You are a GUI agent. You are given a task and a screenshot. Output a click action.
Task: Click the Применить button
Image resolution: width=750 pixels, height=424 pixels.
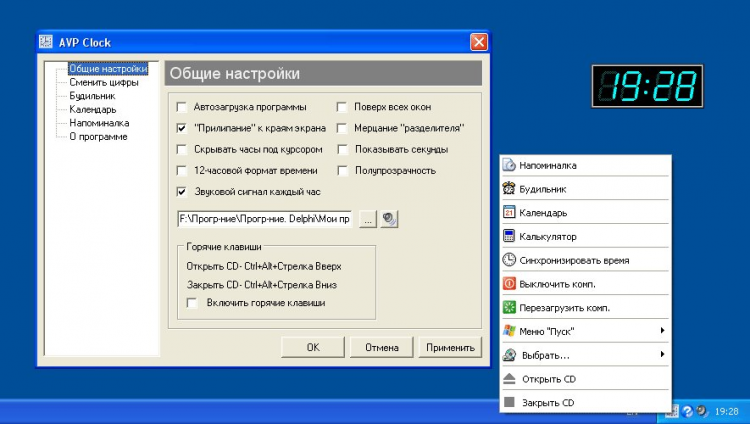click(450, 347)
